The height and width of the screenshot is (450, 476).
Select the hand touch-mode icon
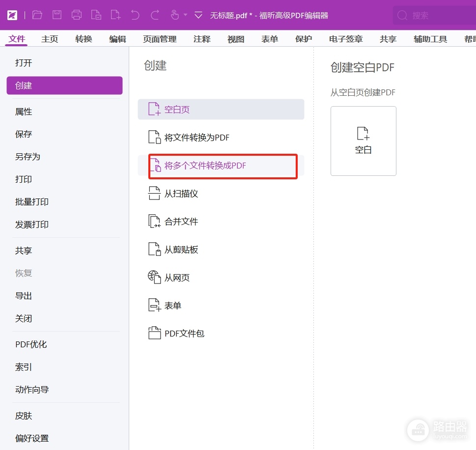174,15
